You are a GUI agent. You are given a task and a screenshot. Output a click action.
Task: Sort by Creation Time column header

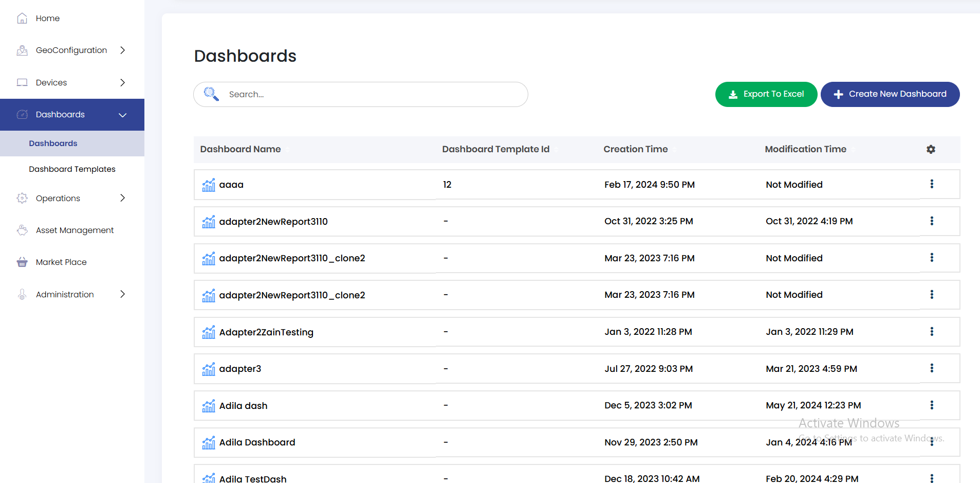pos(635,149)
